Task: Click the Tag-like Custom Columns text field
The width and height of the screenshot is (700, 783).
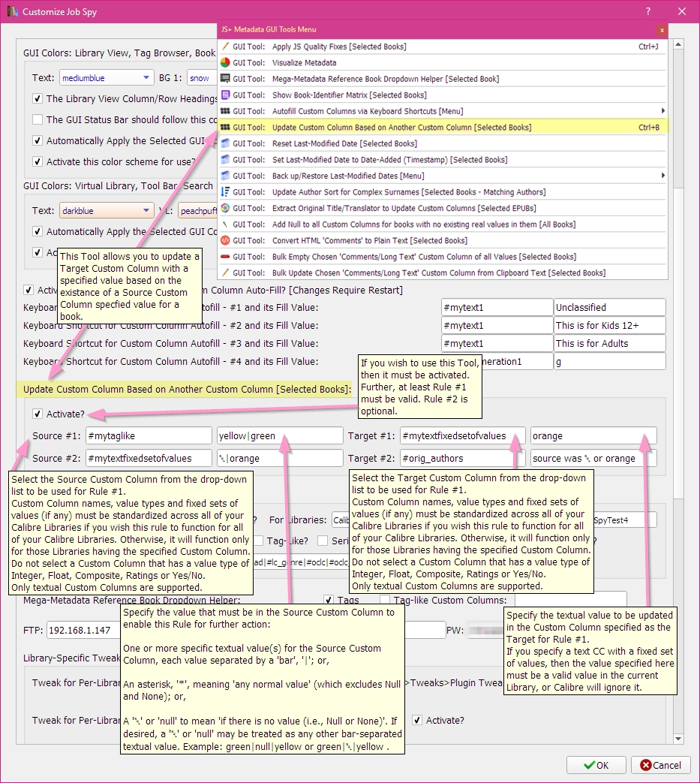Action: coord(570,599)
